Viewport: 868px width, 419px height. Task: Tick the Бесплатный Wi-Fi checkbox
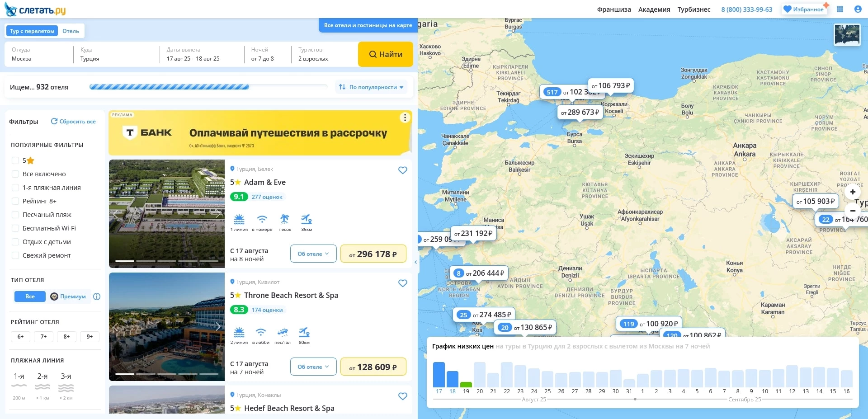(15, 228)
